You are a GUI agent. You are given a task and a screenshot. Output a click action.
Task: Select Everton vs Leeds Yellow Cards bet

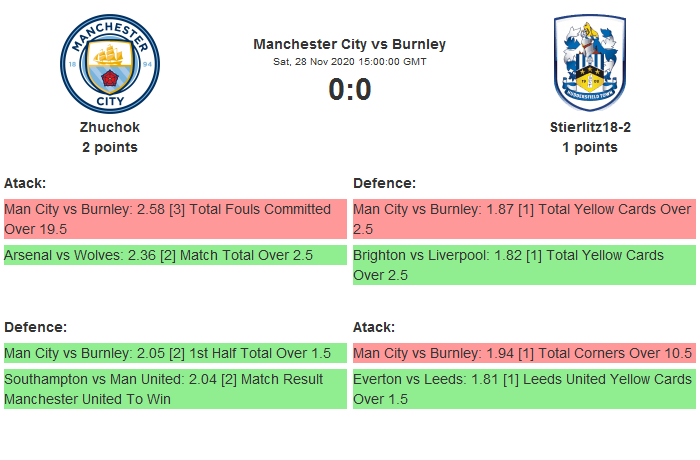523,389
